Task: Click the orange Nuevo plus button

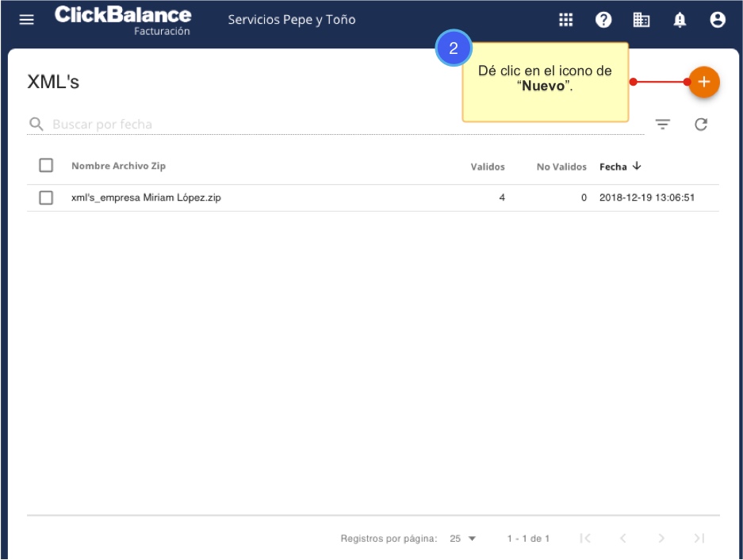Action: [703, 82]
